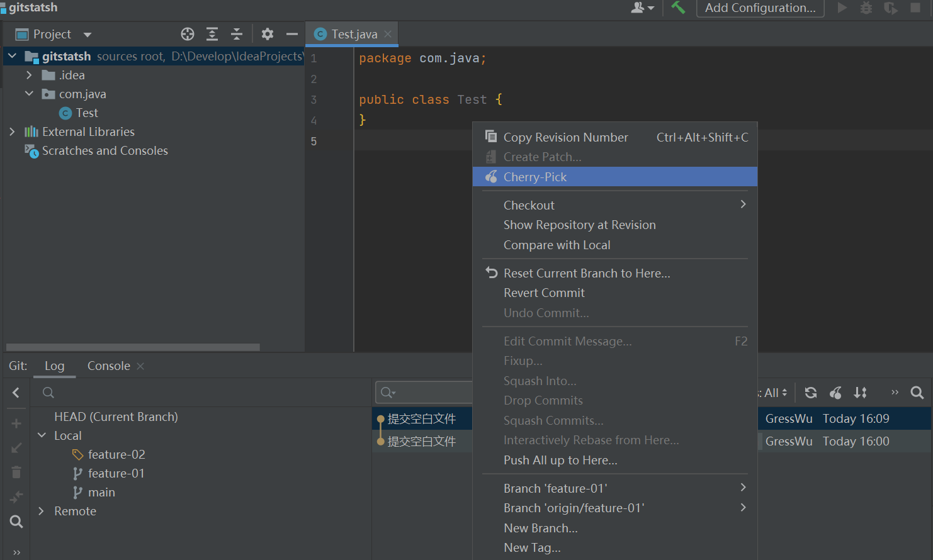Click Delete Branch trash icon

click(16, 472)
